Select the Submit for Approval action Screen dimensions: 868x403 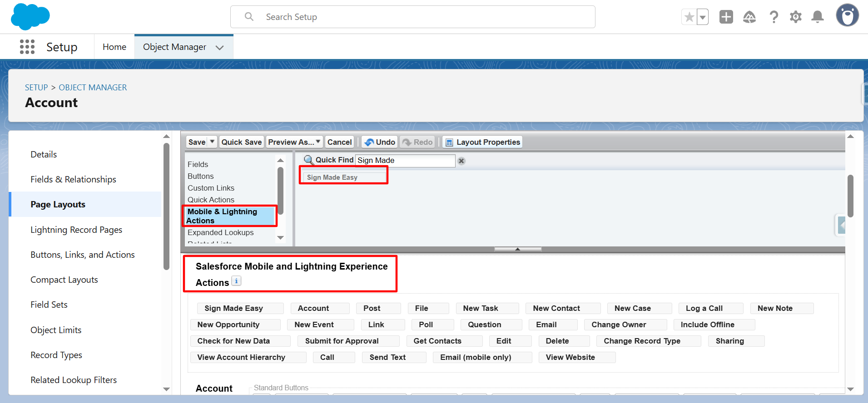pos(348,341)
